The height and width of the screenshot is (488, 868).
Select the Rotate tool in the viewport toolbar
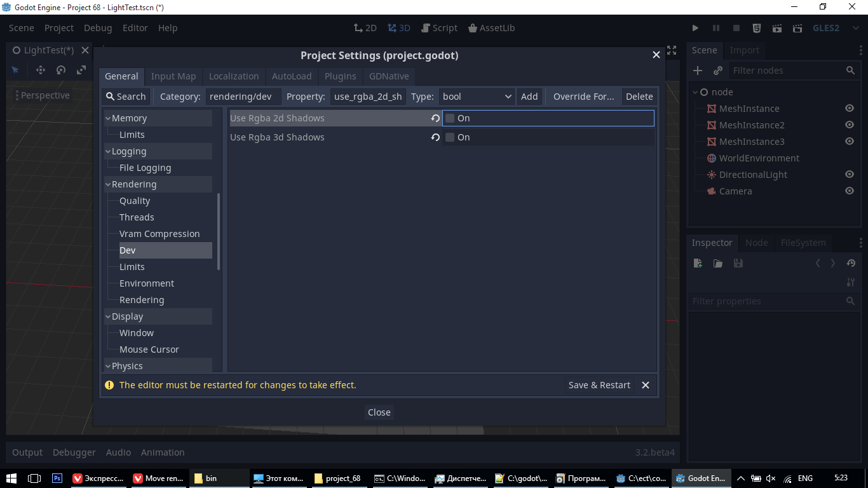(x=60, y=70)
